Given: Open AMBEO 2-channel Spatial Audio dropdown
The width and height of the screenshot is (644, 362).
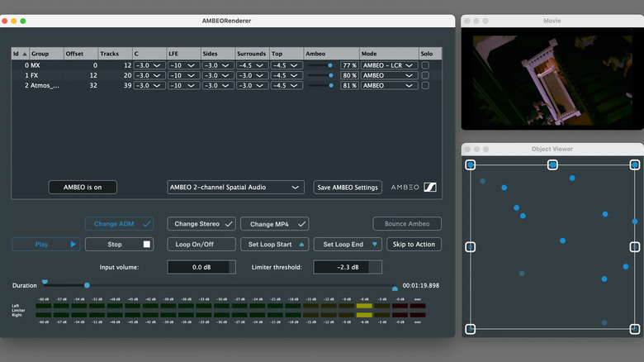Looking at the screenshot, I should (235, 188).
